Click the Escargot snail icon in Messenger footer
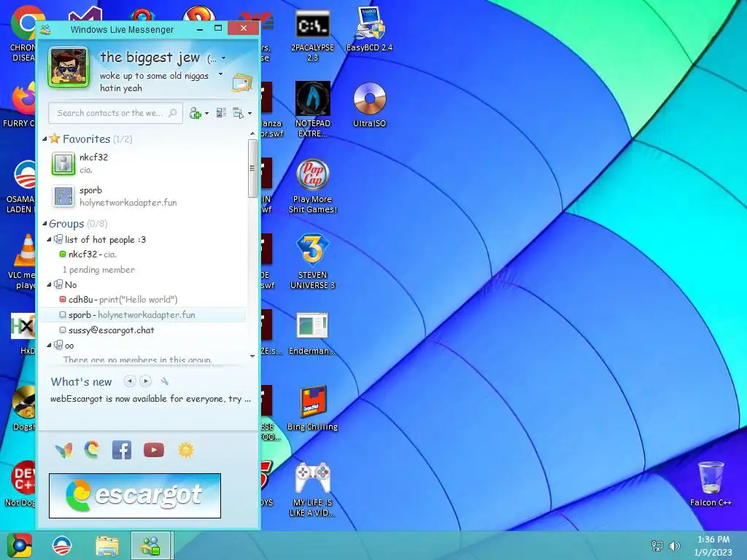The image size is (747, 560). click(92, 449)
